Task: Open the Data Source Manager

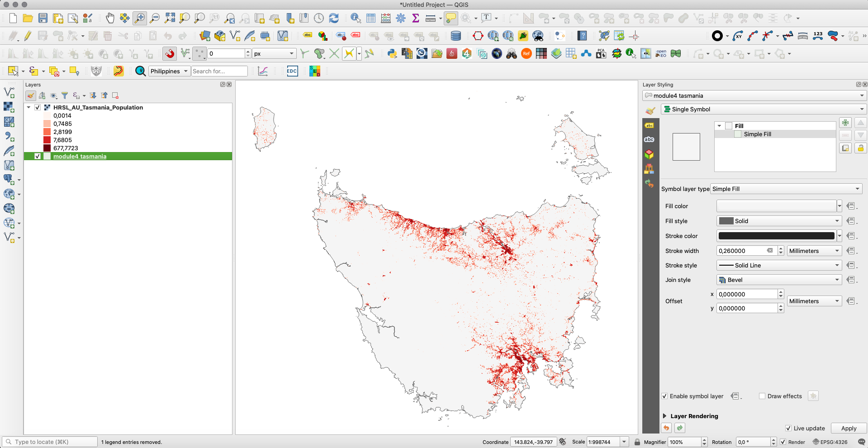Action: [x=205, y=36]
